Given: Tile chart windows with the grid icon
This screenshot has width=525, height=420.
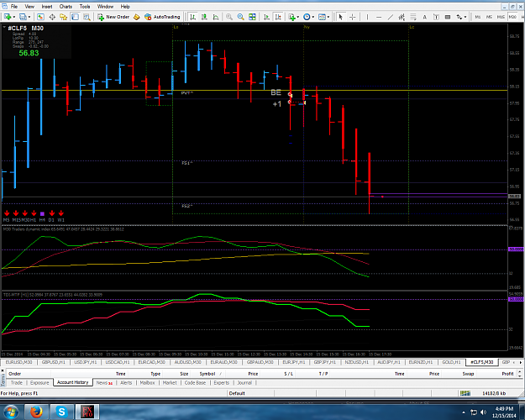Looking at the screenshot, I should coord(252,17).
